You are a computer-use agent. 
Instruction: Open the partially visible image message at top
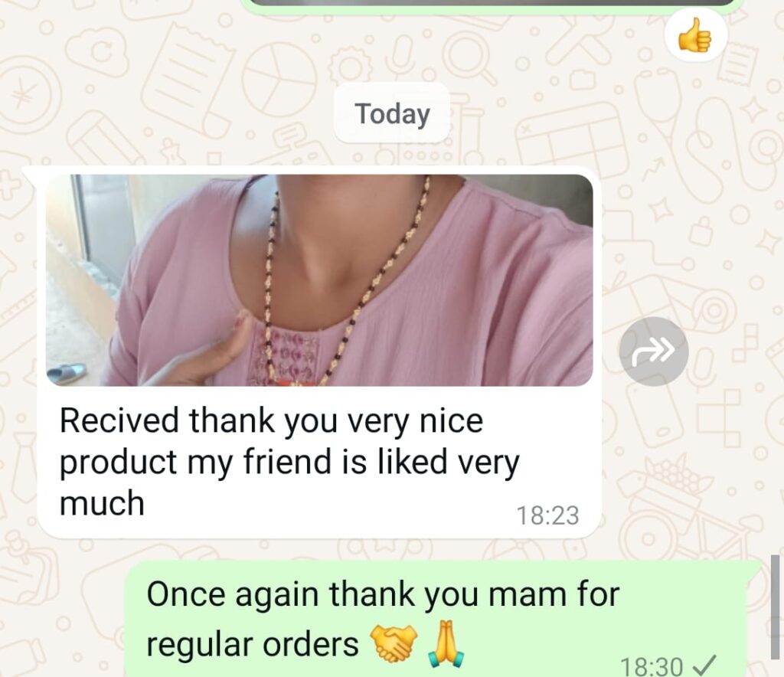tap(492, 3)
